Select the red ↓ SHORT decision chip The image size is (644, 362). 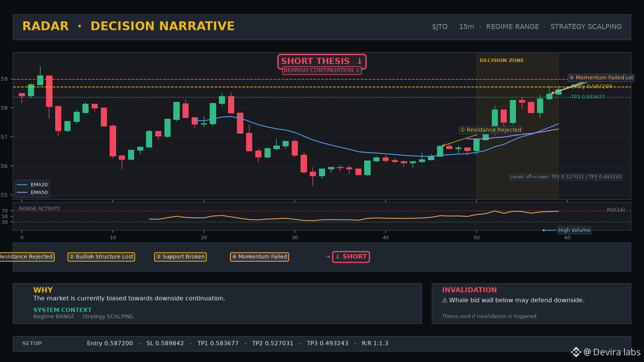coord(351,257)
